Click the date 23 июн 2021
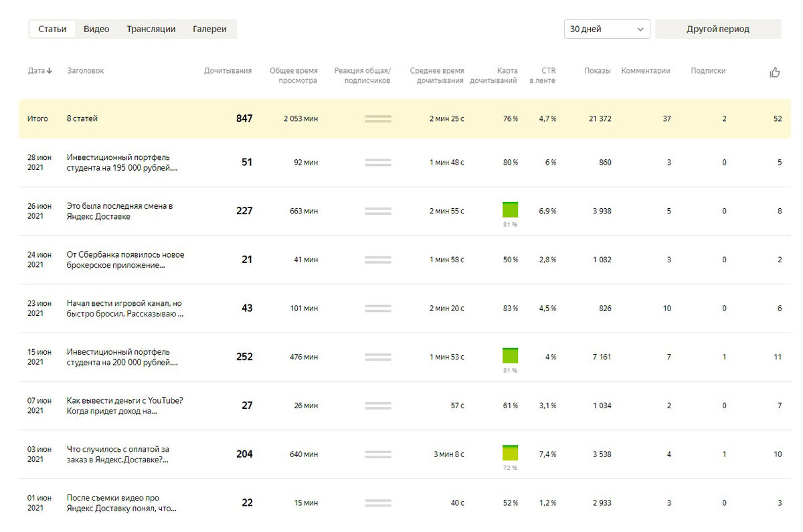 [x=39, y=308]
